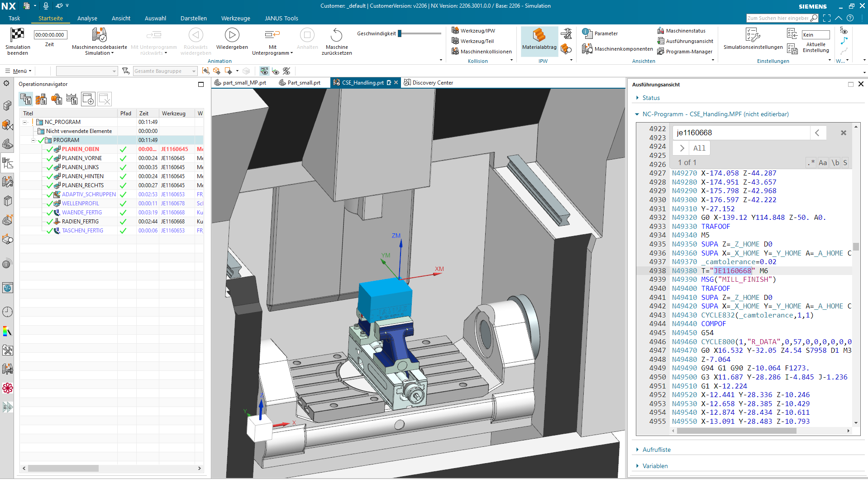Open the Auswahl ribbon tab
The image size is (868, 488).
pyautogui.click(x=155, y=19)
